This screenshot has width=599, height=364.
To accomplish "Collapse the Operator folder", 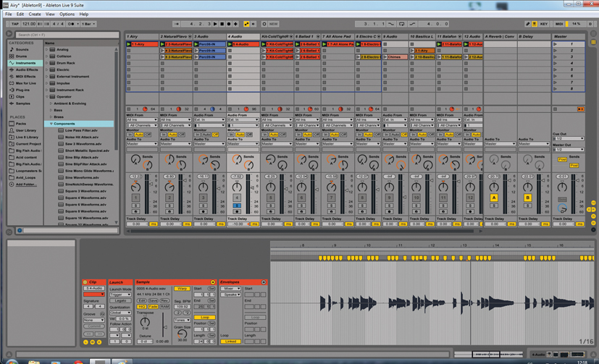I will coord(47,96).
